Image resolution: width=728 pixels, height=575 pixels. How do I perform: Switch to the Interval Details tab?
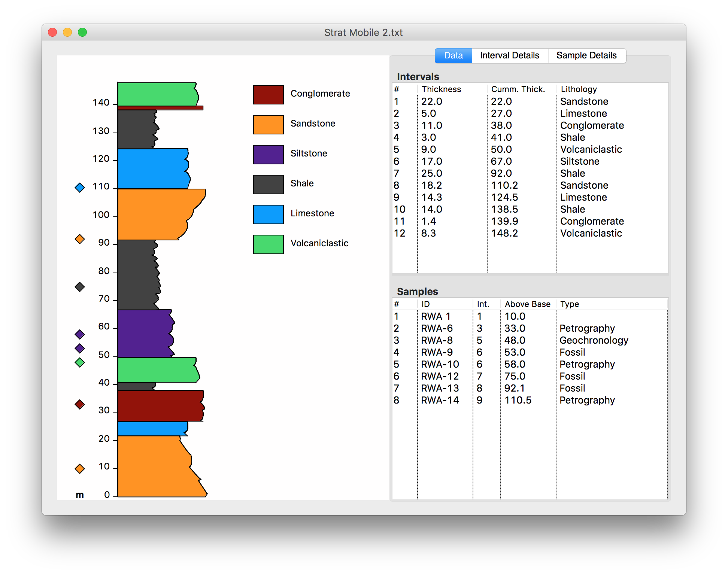point(510,56)
